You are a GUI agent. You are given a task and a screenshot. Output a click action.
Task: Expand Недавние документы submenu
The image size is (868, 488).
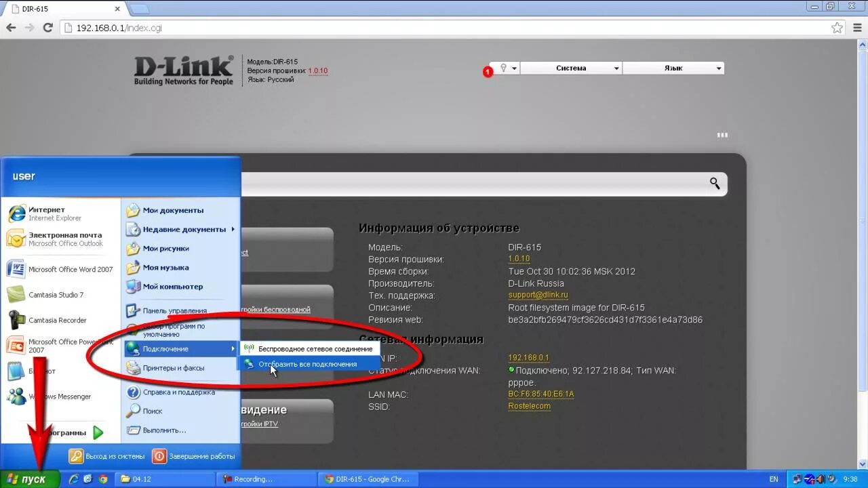[180, 229]
